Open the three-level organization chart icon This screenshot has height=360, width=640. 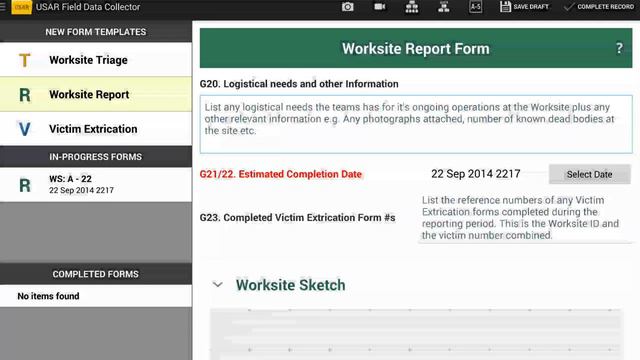[411, 7]
